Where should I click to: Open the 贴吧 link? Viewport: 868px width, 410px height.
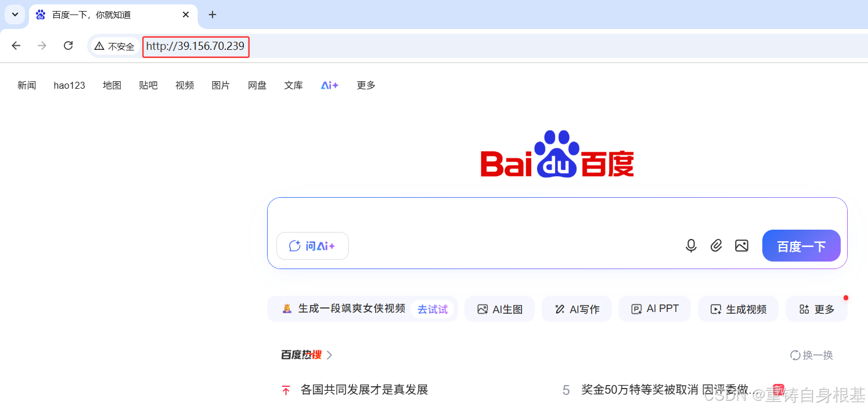tap(149, 85)
